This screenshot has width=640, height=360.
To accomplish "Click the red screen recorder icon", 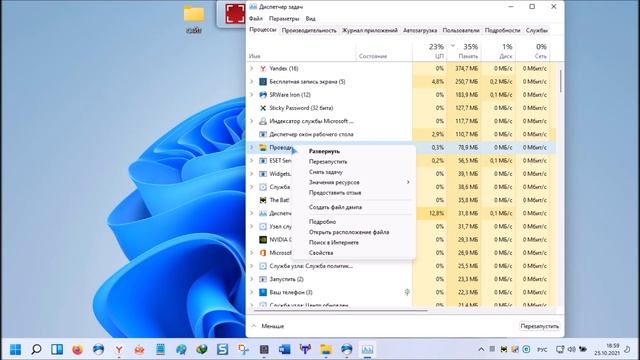I will (236, 13).
